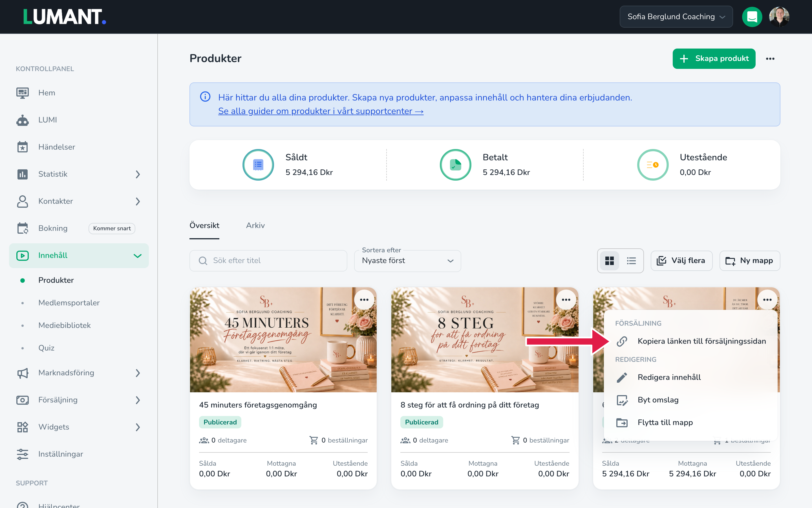The width and height of the screenshot is (812, 508).
Task: Select the Översikt tab
Action: click(204, 225)
